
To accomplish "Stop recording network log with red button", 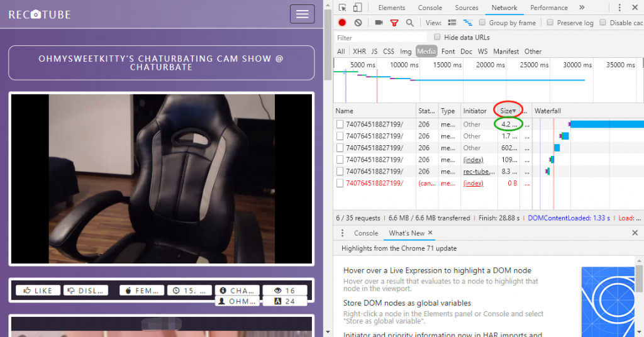I will (342, 23).
